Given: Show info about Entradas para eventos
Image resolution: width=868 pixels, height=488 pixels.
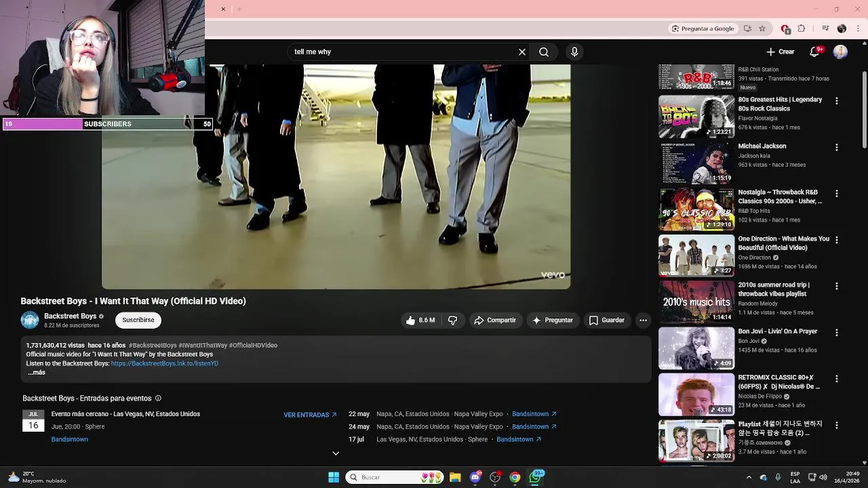Looking at the screenshot, I should click(158, 399).
